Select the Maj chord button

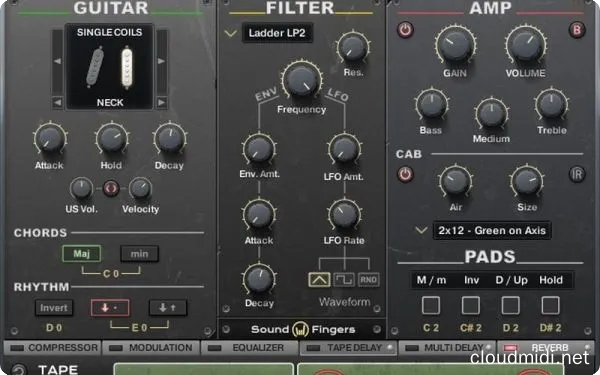(82, 253)
